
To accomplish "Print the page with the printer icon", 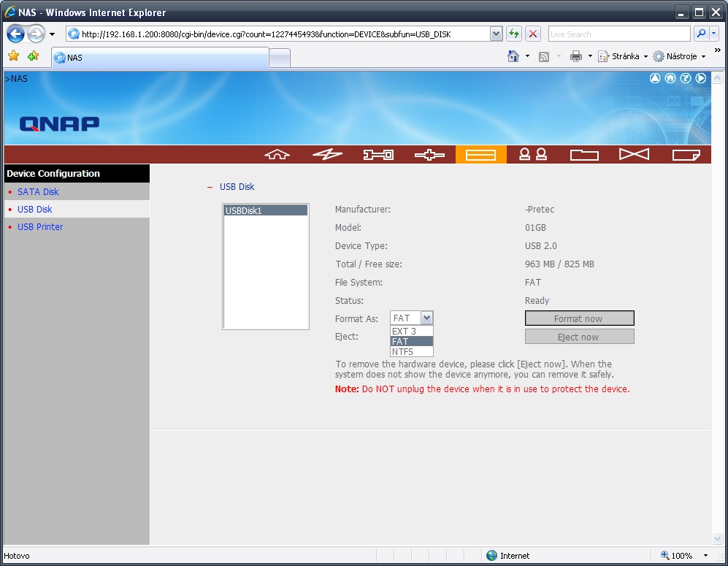I will coord(576,57).
